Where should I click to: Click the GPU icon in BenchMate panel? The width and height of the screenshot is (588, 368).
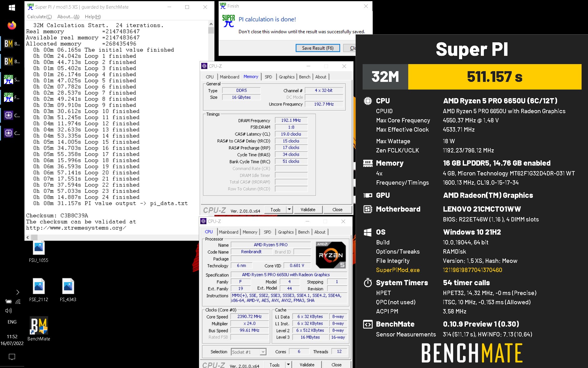[367, 195]
